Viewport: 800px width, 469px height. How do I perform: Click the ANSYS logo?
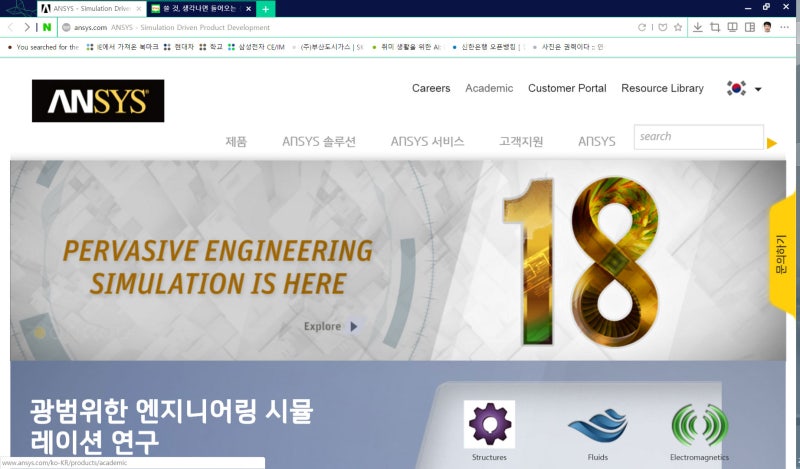pyautogui.click(x=98, y=101)
